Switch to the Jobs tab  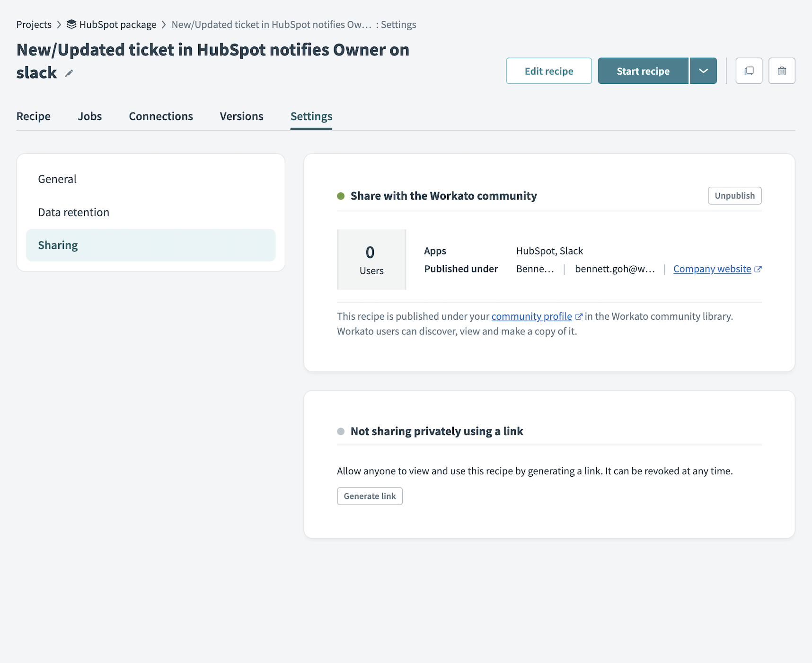tap(90, 116)
